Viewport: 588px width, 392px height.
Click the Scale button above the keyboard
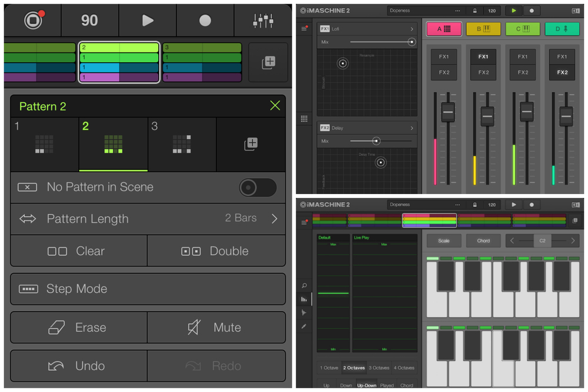444,241
